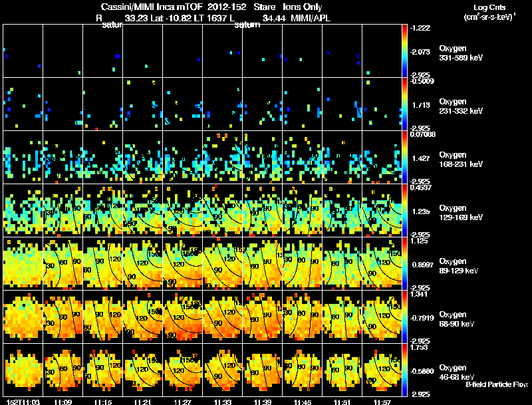Select the 11:27 time label
This screenshot has height=405, width=532.
(x=182, y=402)
